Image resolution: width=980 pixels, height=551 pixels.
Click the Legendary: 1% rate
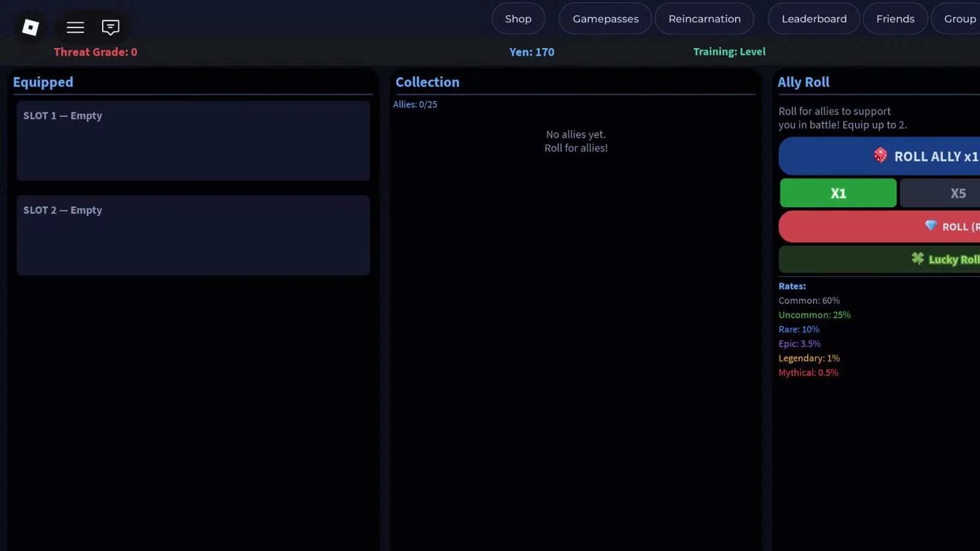[809, 358]
